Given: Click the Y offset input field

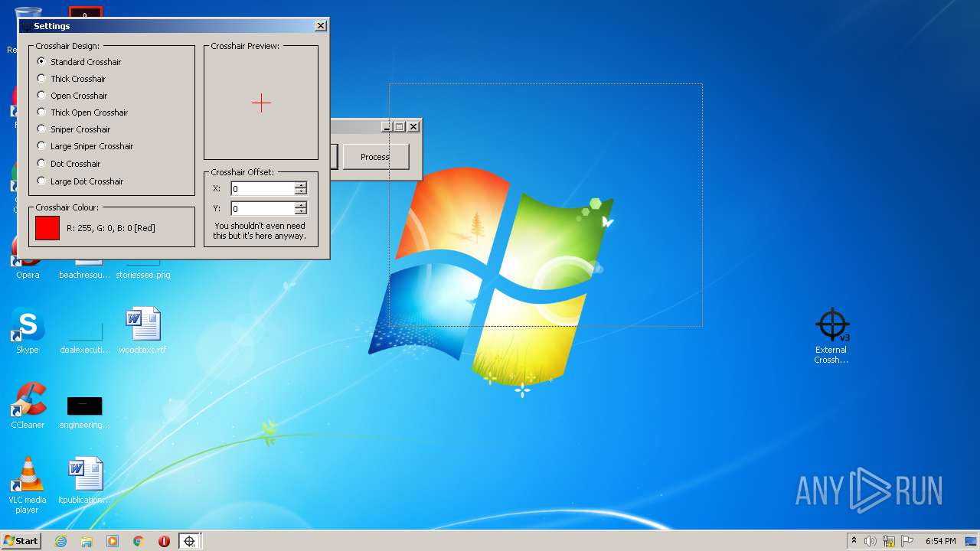Looking at the screenshot, I should click(x=263, y=208).
